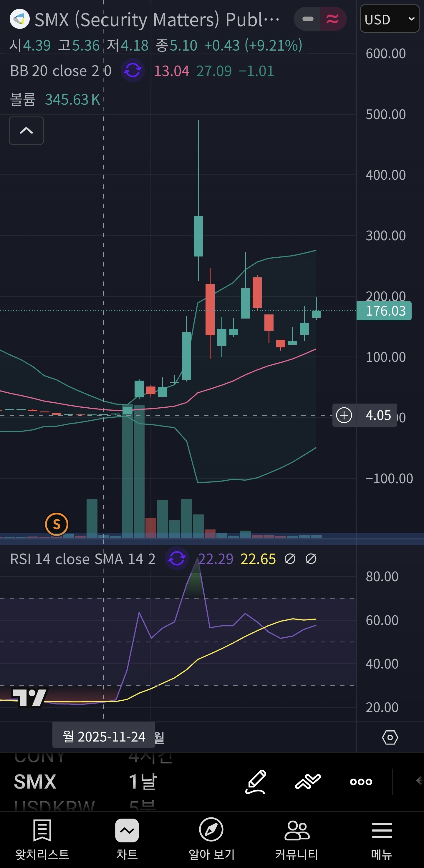
Task: Tap the purple 22.29 RSI value
Action: [216, 559]
